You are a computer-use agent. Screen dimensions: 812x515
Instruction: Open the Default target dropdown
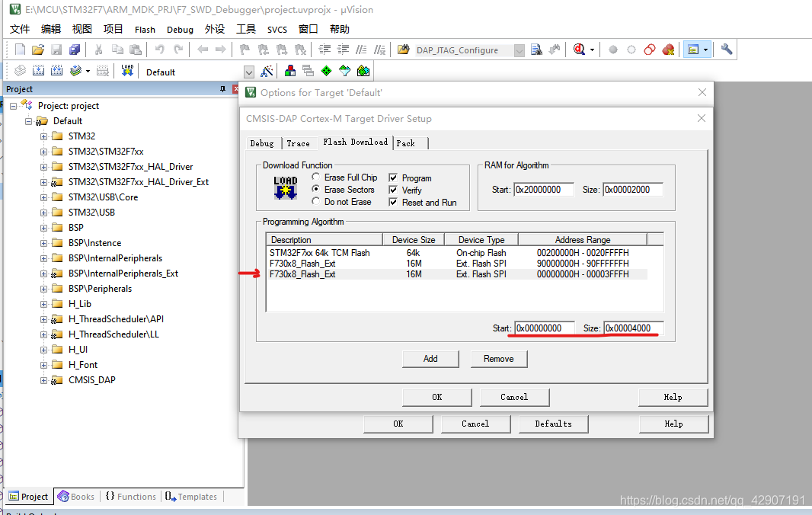249,72
